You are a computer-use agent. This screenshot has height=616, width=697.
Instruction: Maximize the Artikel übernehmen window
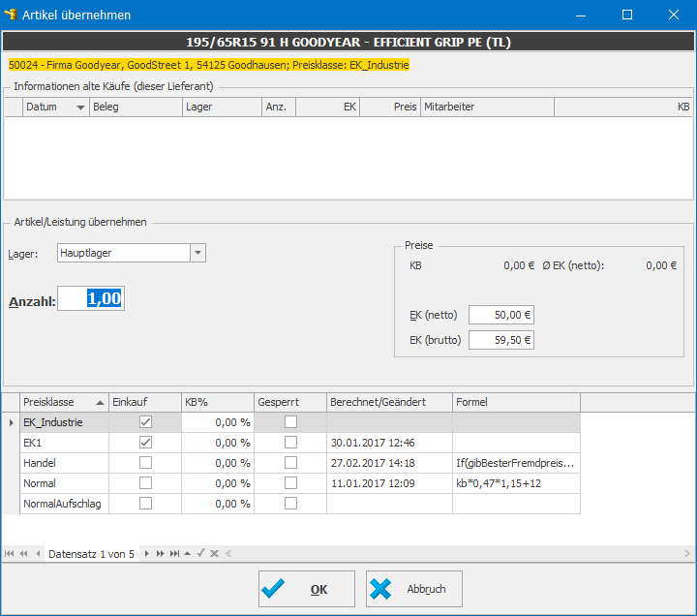click(627, 15)
